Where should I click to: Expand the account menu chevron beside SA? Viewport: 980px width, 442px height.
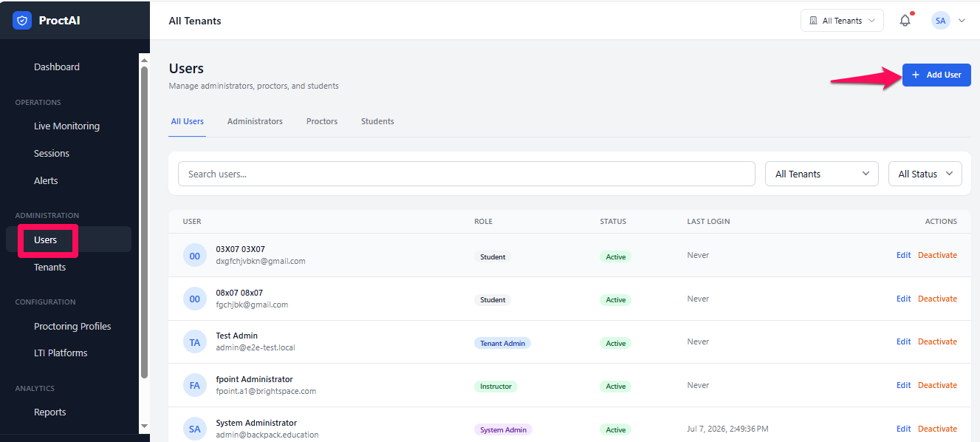(962, 21)
